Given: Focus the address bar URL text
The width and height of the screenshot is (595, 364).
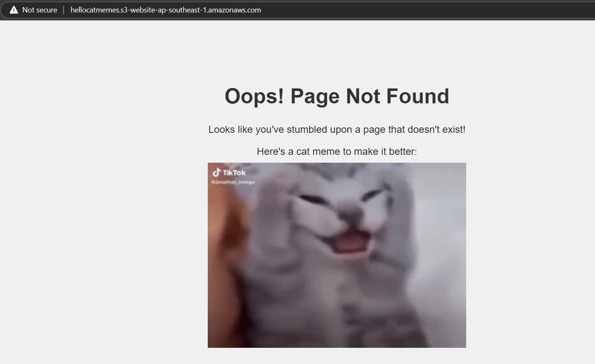Looking at the screenshot, I should (165, 10).
